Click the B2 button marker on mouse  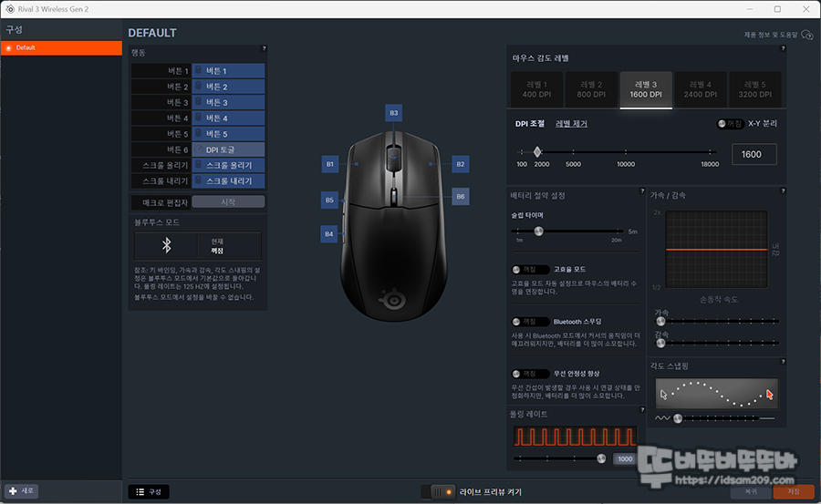[461, 164]
